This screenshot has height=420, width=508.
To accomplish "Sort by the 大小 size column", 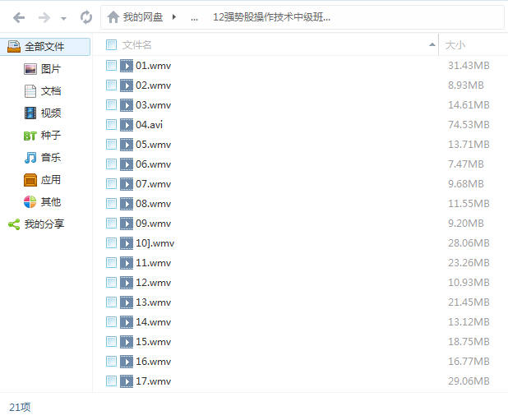I will pos(455,45).
